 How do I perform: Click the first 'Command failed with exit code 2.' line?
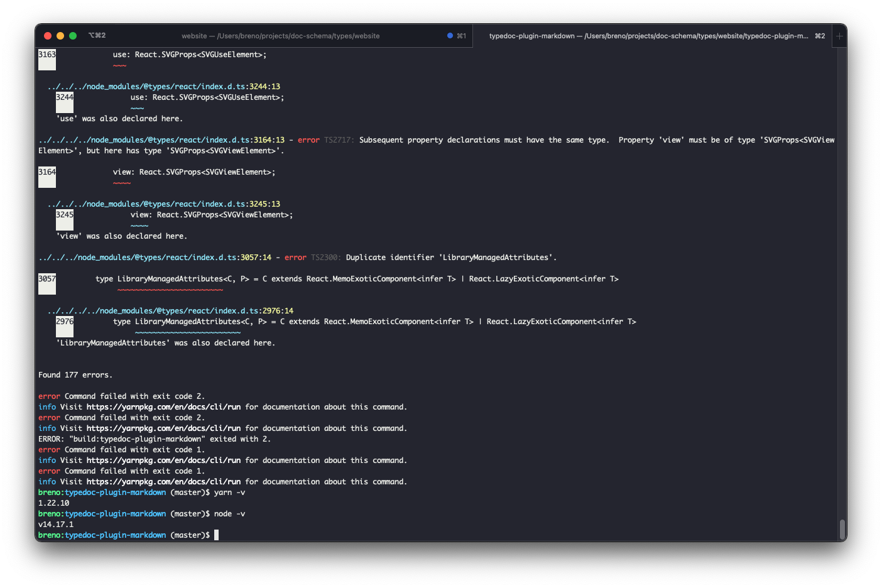click(x=121, y=396)
